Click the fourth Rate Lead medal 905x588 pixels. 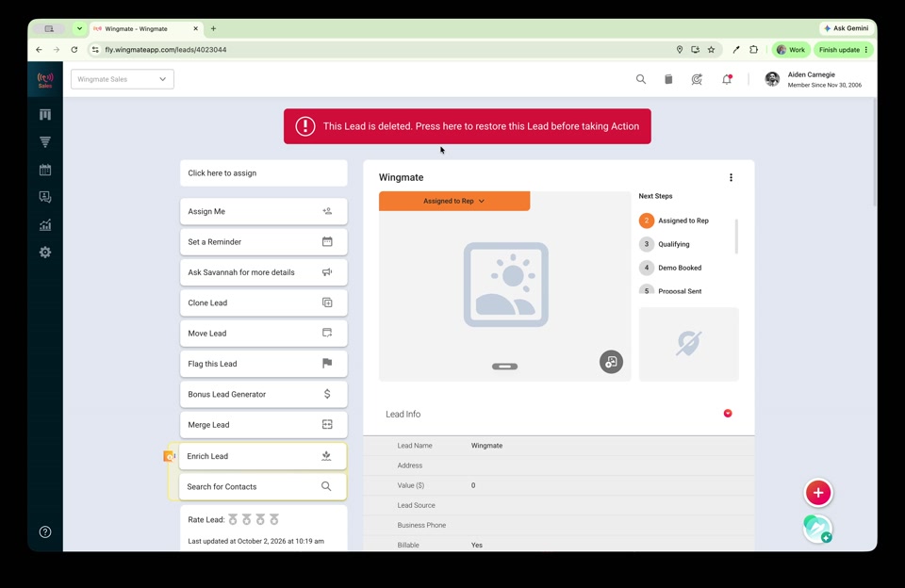(x=274, y=519)
